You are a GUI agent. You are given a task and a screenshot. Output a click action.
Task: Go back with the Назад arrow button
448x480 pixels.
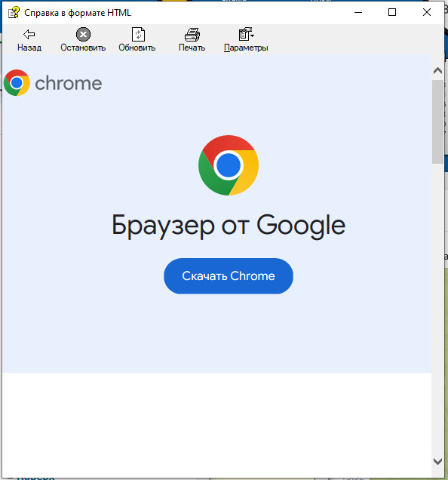click(x=29, y=40)
